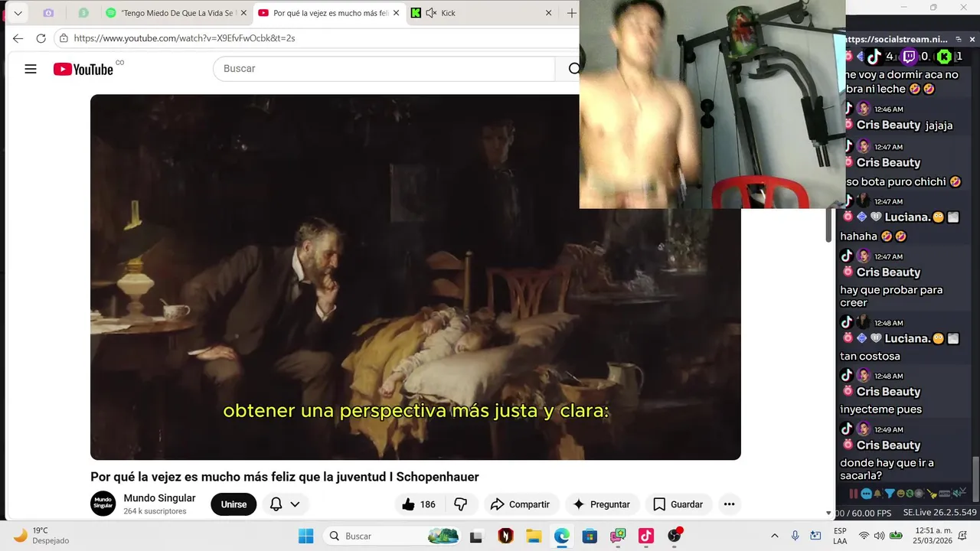Image resolution: width=980 pixels, height=551 pixels.
Task: Open Microsoft Edge from the taskbar
Action: coord(562,536)
